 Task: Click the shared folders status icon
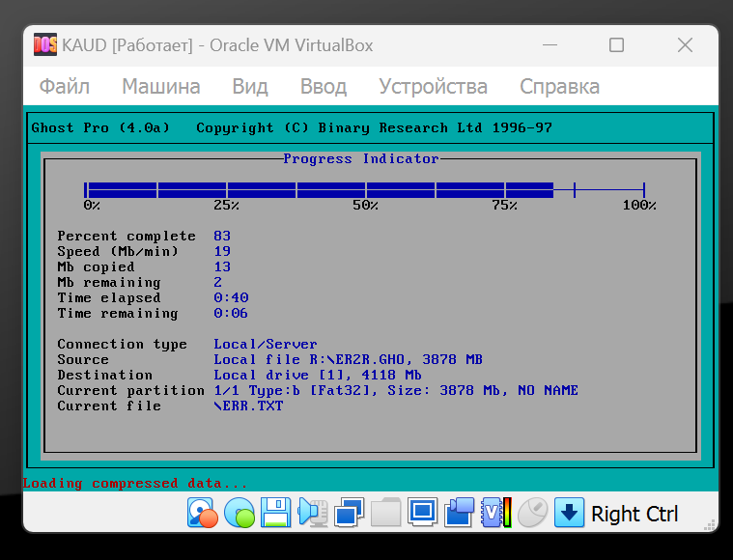coord(385,513)
